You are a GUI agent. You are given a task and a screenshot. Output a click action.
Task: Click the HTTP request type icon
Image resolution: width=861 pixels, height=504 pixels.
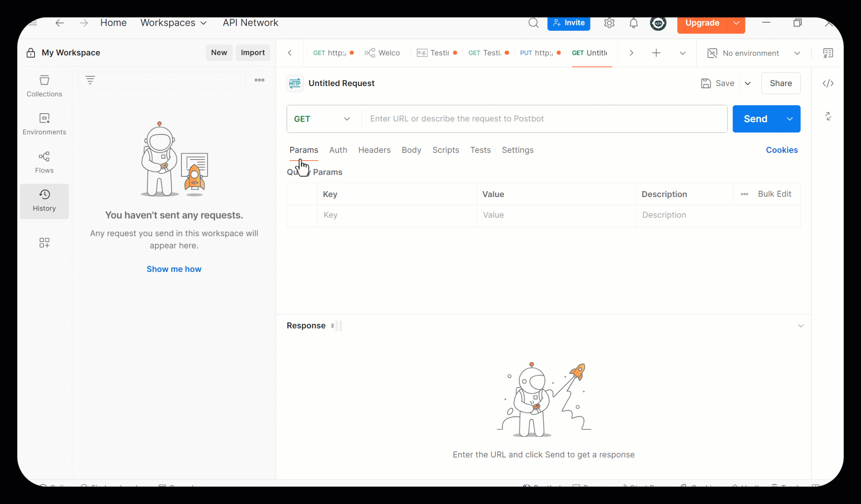tap(295, 83)
